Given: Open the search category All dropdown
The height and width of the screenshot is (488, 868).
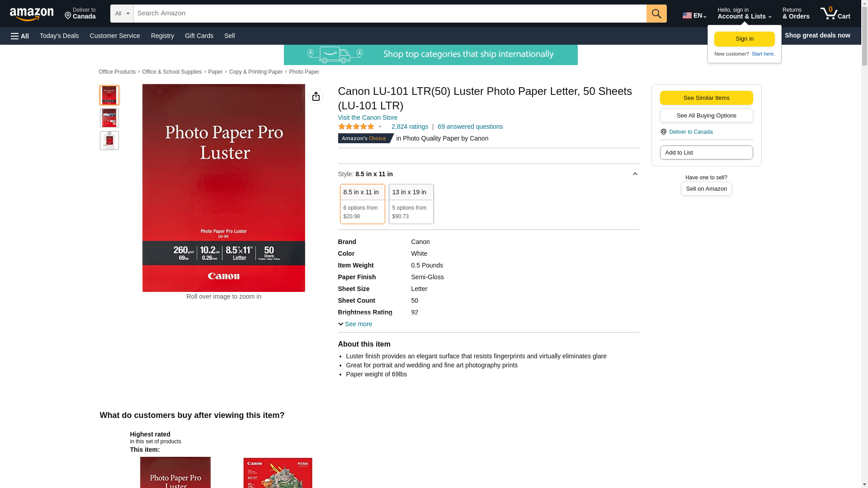Looking at the screenshot, I should (122, 14).
